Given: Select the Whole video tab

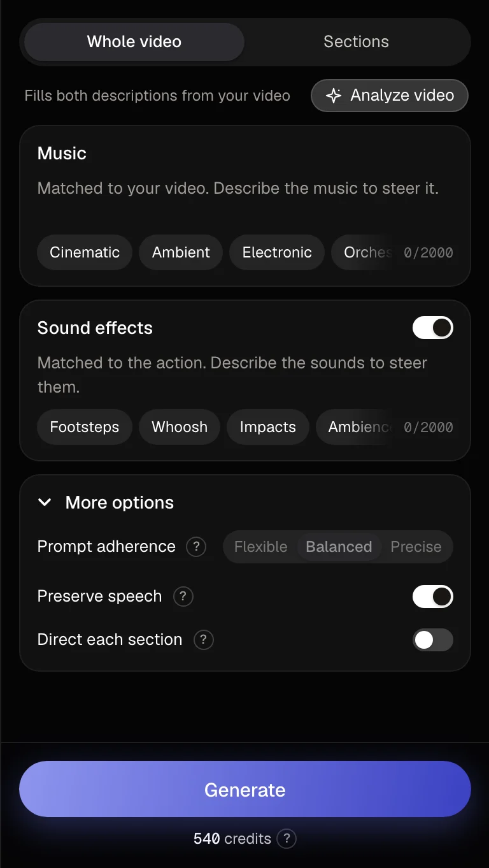Looking at the screenshot, I should [x=134, y=42].
